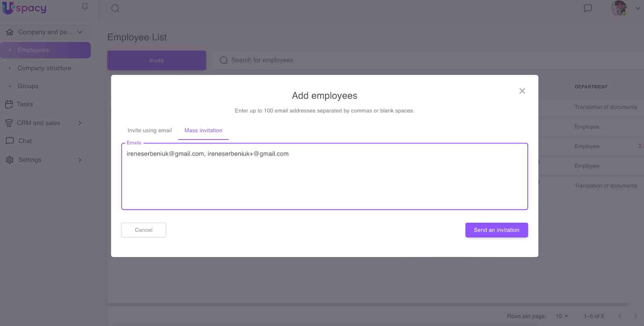Open the chat bubble icon in header
Screen dimensions: 644x326
(x=588, y=8)
